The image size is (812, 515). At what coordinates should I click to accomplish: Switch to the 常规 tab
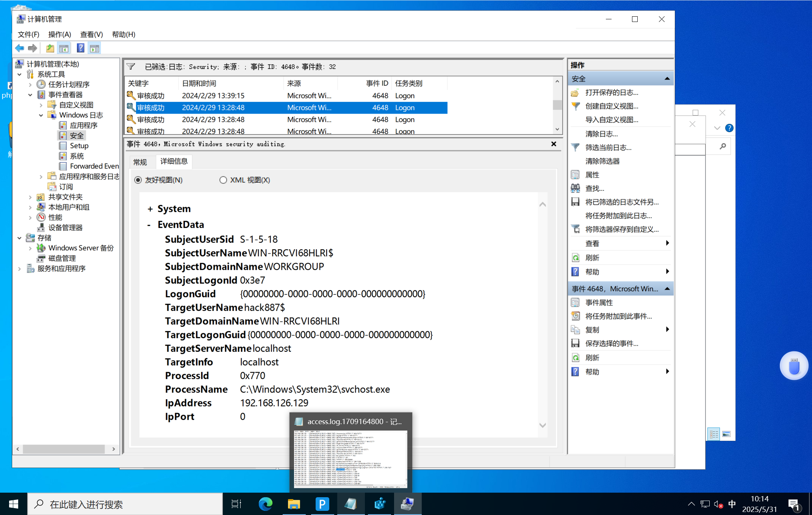(140, 162)
